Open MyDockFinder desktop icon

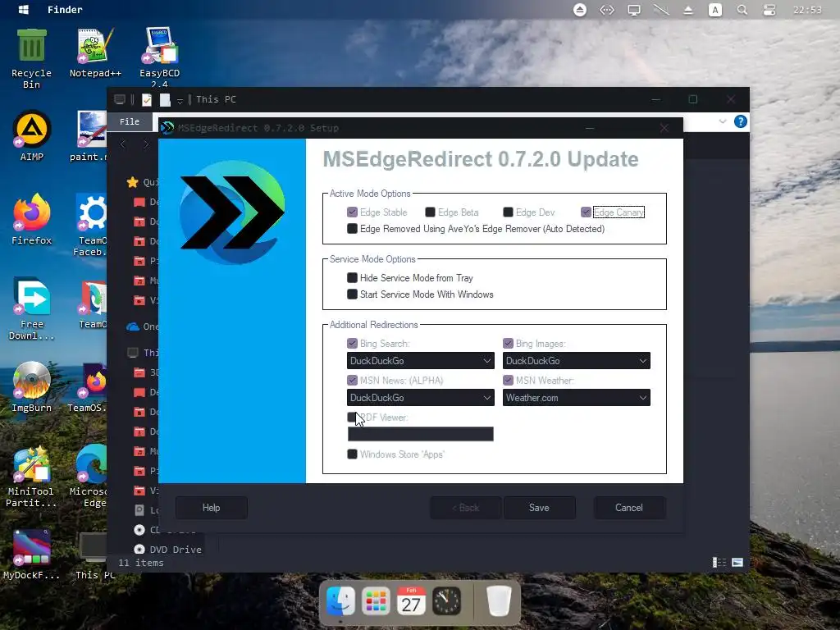point(32,555)
